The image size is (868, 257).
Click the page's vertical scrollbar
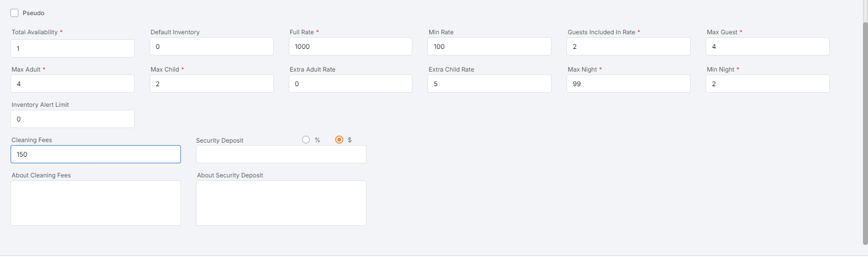tap(865, 131)
